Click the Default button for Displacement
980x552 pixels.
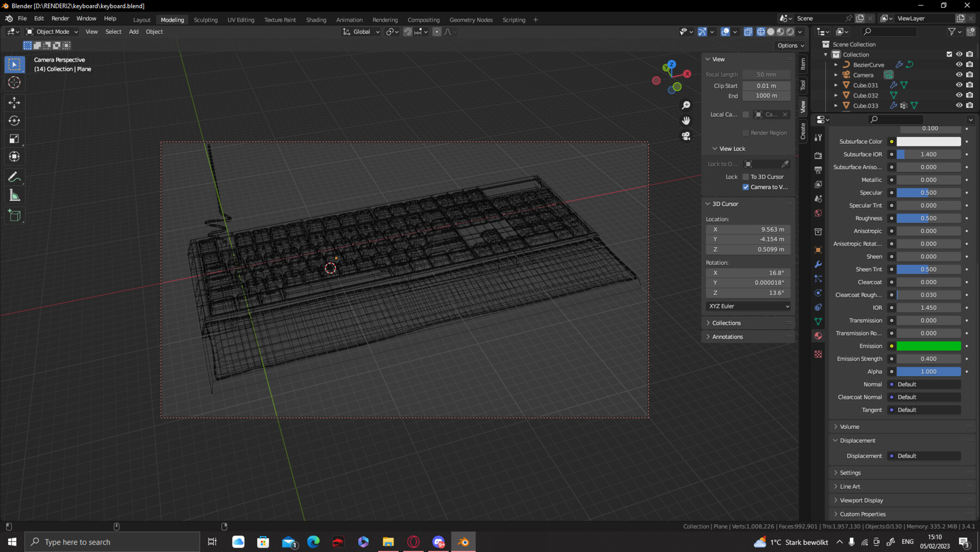(x=924, y=456)
